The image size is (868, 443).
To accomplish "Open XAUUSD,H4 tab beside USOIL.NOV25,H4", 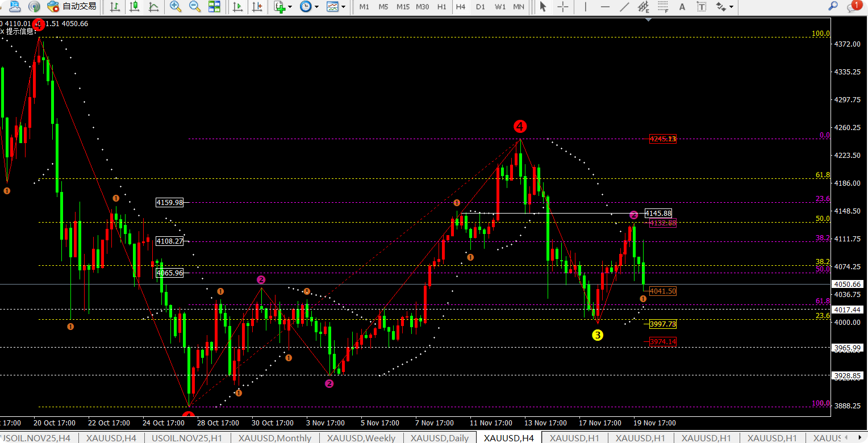I will pos(111,438).
